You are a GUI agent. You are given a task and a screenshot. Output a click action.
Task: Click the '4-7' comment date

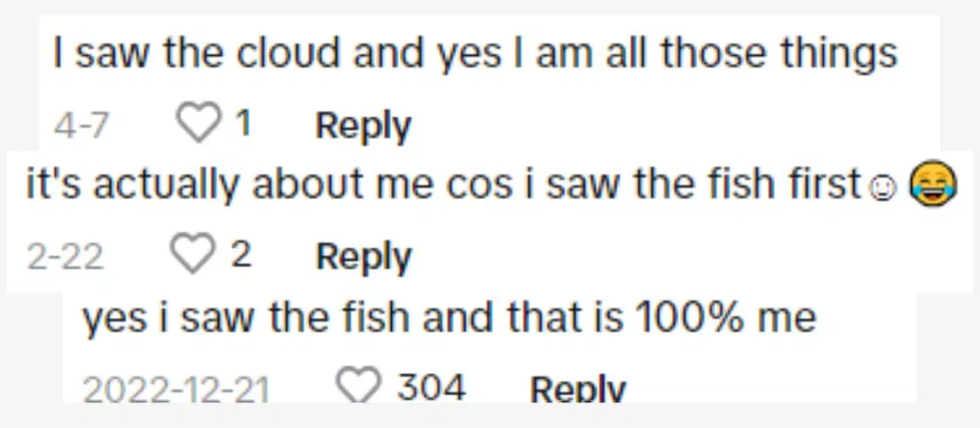81,127
